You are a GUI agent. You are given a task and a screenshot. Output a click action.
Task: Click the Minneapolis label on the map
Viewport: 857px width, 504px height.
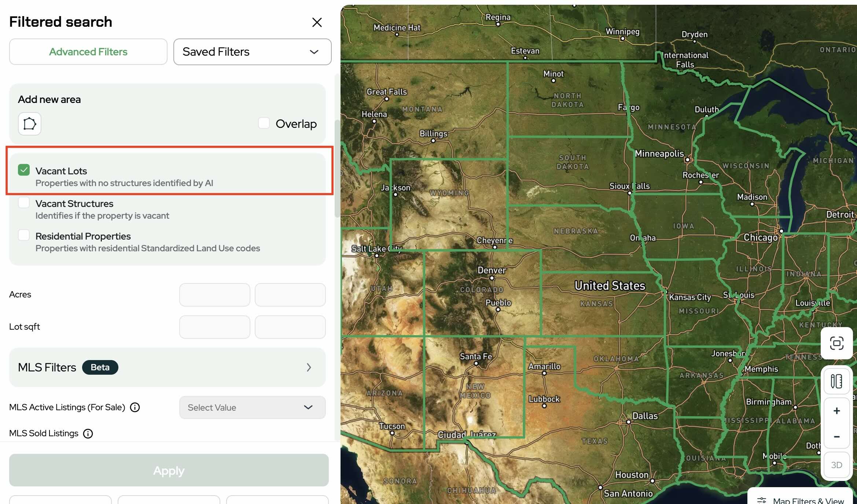pyautogui.click(x=659, y=153)
